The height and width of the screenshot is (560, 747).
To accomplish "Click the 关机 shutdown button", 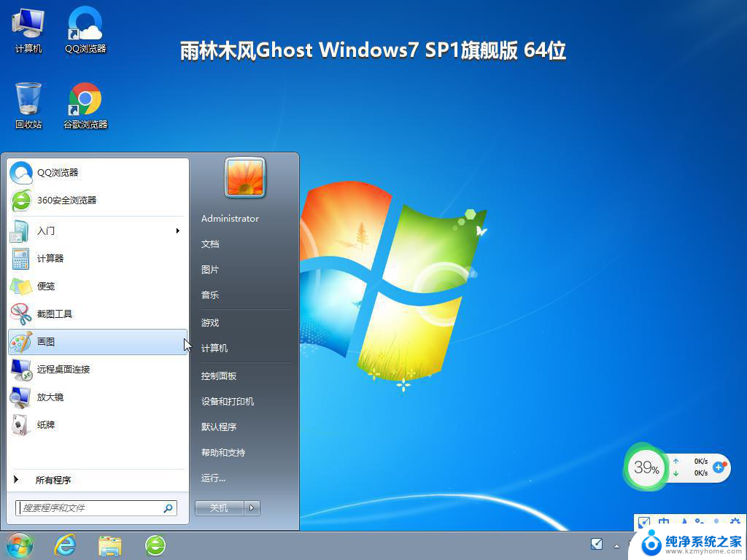I will (219, 508).
